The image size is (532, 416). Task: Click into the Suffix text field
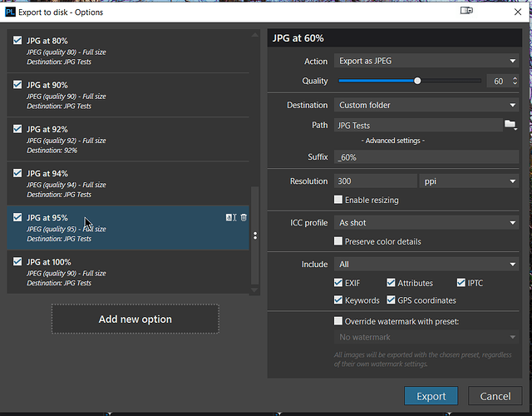(x=426, y=157)
